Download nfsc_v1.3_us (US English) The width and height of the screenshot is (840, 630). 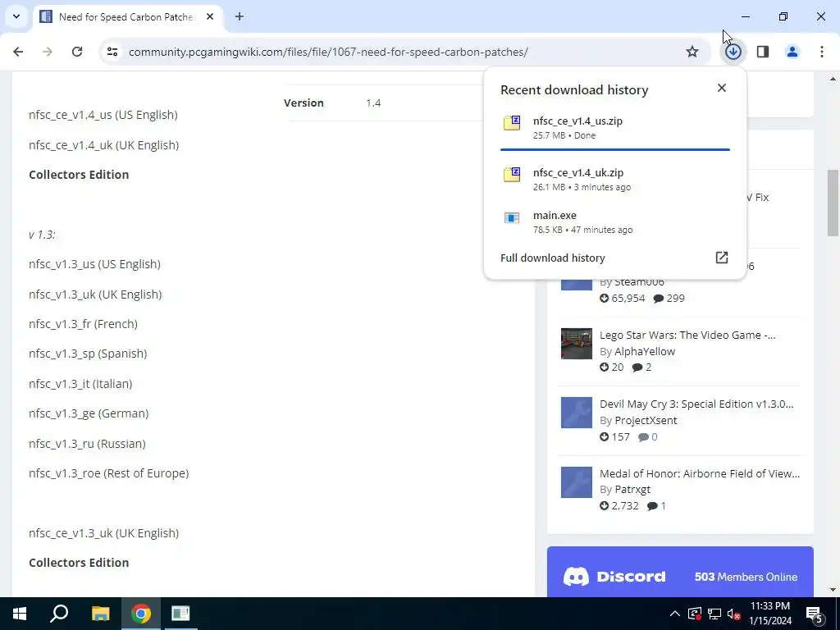[94, 264]
